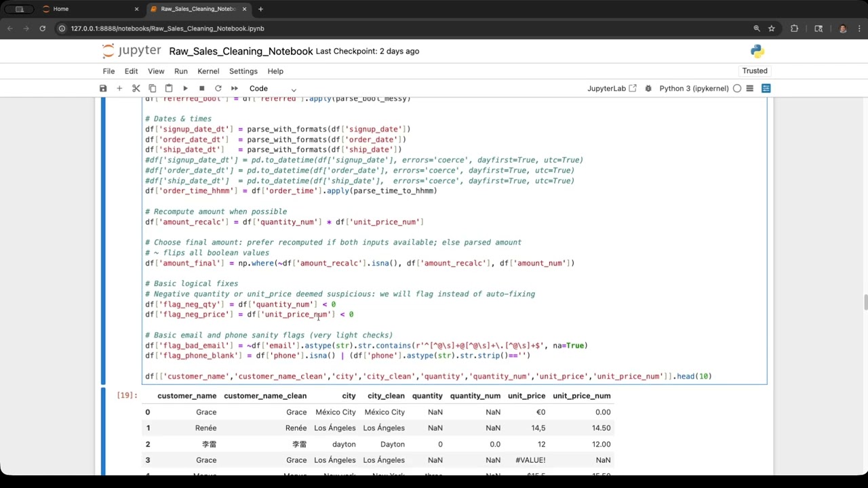Click the customer_name_clean column header
868x488 pixels.
coord(265,396)
